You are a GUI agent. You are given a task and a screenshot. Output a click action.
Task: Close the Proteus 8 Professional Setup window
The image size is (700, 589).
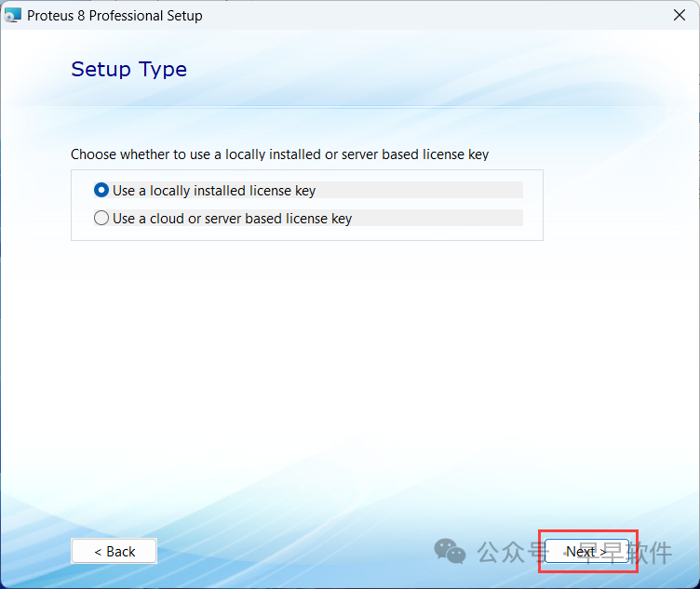point(679,15)
